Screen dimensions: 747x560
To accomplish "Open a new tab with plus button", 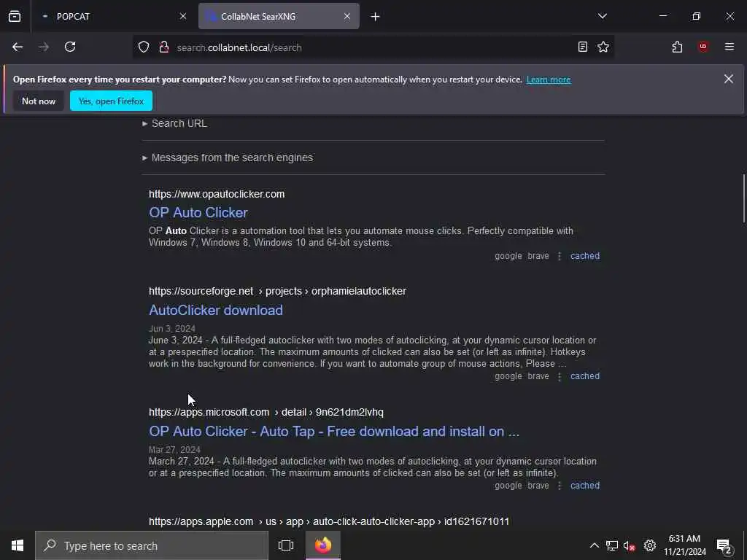I will 375,16.
